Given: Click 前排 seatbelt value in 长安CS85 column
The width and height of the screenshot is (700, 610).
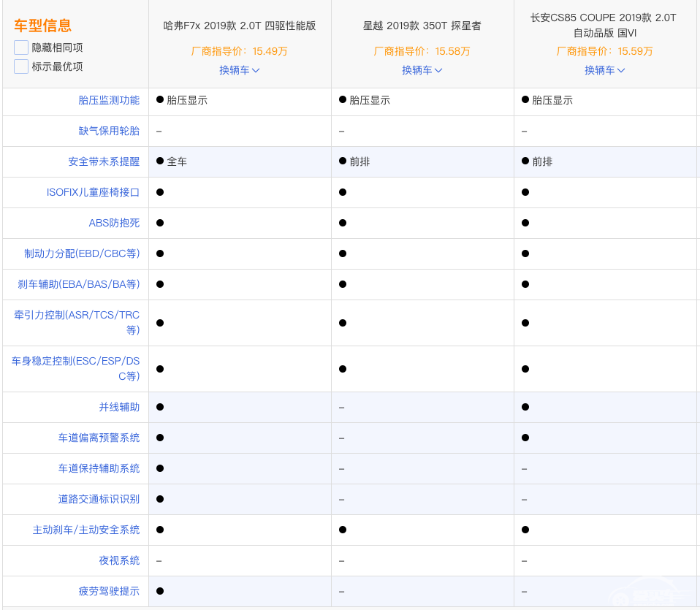Looking at the screenshot, I should (x=542, y=161).
